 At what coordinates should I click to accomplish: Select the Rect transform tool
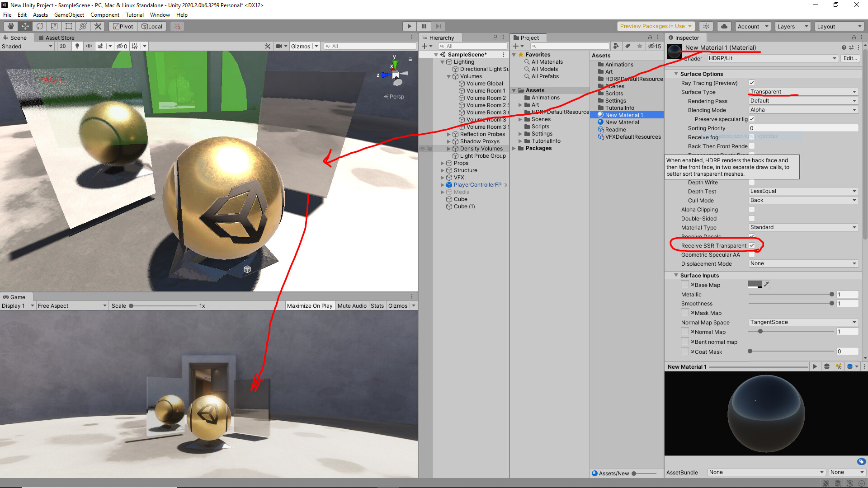[x=69, y=26]
